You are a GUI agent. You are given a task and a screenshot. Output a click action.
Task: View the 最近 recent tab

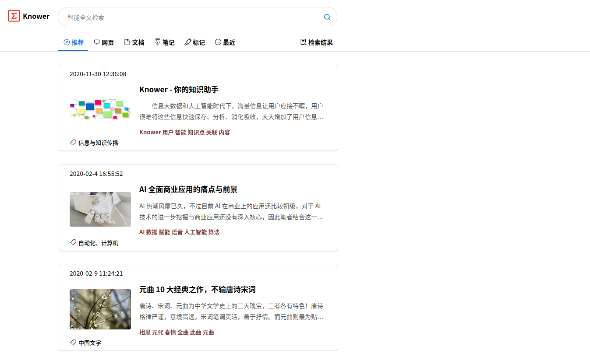[x=225, y=42]
